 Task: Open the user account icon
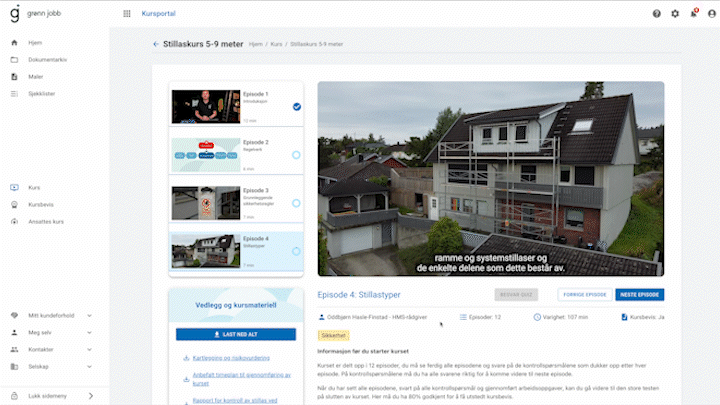point(712,14)
